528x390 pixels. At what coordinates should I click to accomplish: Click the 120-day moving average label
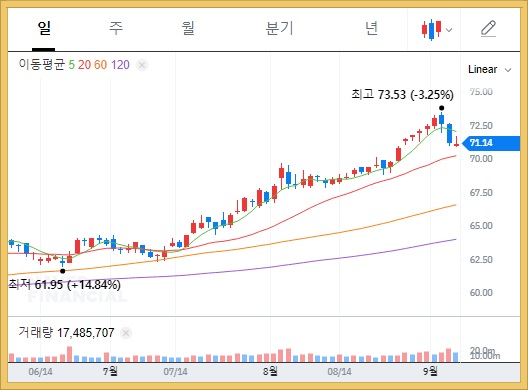click(x=120, y=65)
